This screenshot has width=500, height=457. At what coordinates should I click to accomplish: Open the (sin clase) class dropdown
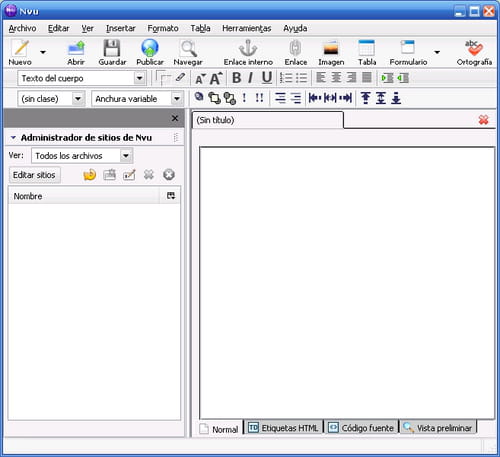click(78, 99)
